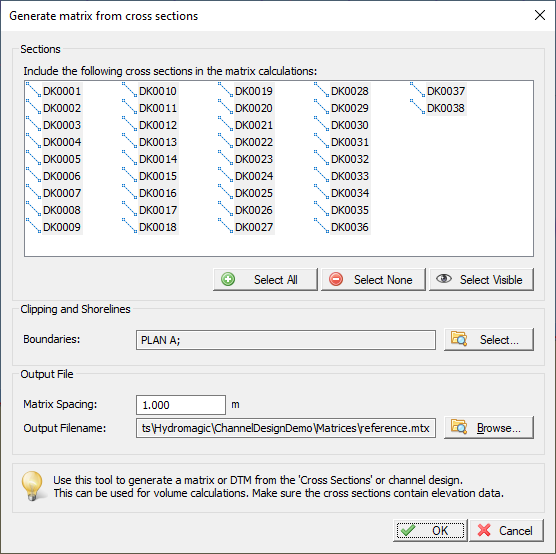Viewport: 556px width, 554px height.
Task: Pick section DK0036 from the list
Action: (350, 227)
